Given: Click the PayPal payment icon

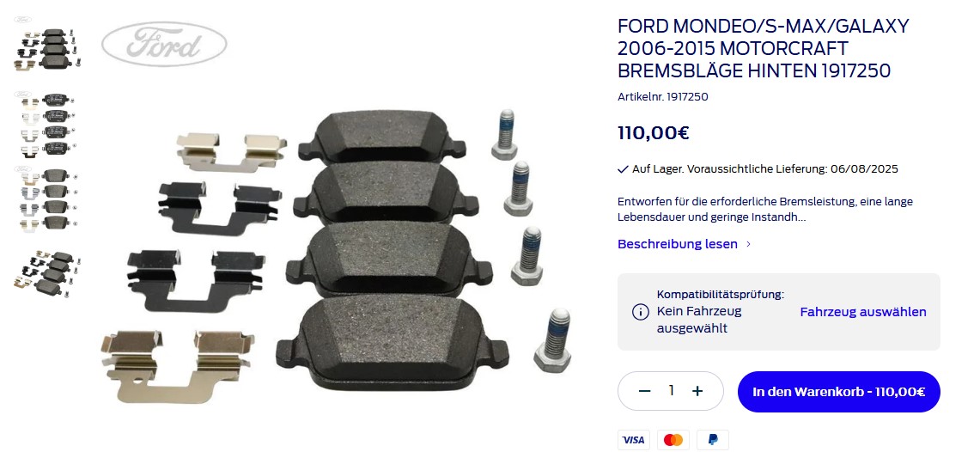Looking at the screenshot, I should pos(713,440).
